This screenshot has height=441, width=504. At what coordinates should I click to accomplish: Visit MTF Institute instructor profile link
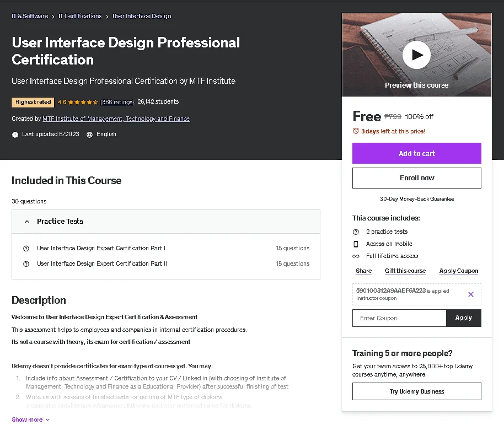click(116, 119)
